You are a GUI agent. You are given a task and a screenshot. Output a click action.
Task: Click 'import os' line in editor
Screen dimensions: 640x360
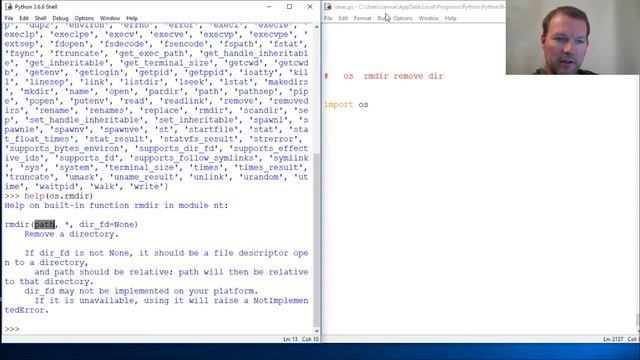pos(346,104)
